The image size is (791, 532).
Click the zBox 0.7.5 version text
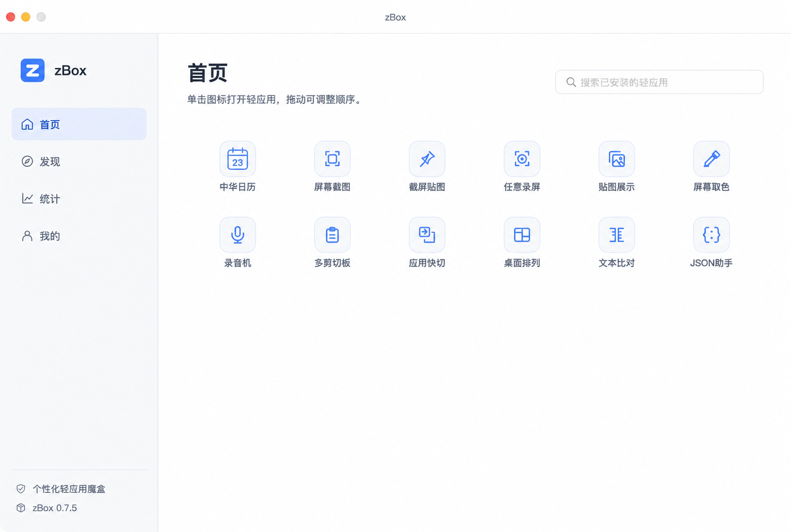tap(55, 508)
